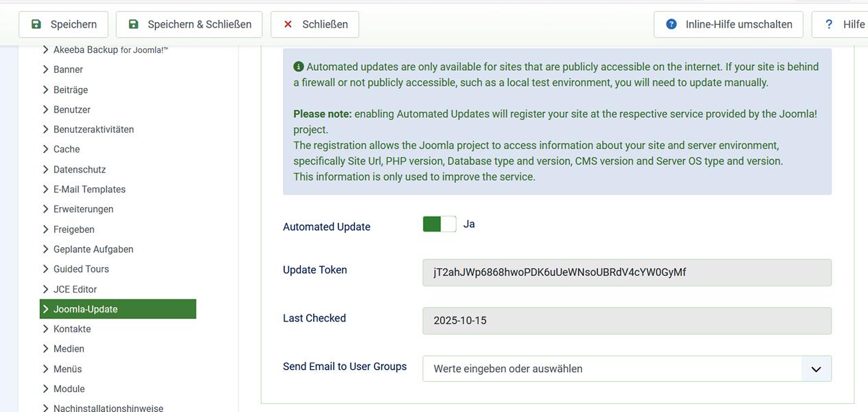Click the question mark icon on the Hilfe button
This screenshot has height=412, width=868.
point(830,23)
